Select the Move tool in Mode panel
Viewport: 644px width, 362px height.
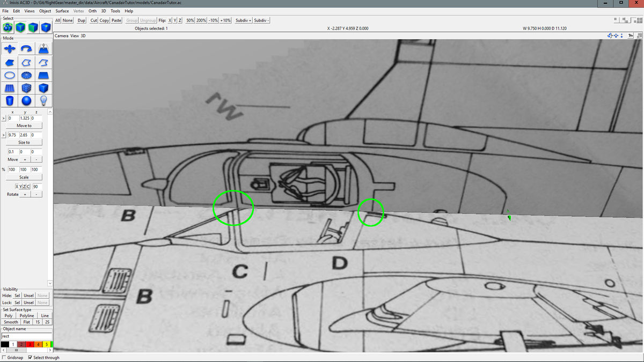tap(11, 48)
